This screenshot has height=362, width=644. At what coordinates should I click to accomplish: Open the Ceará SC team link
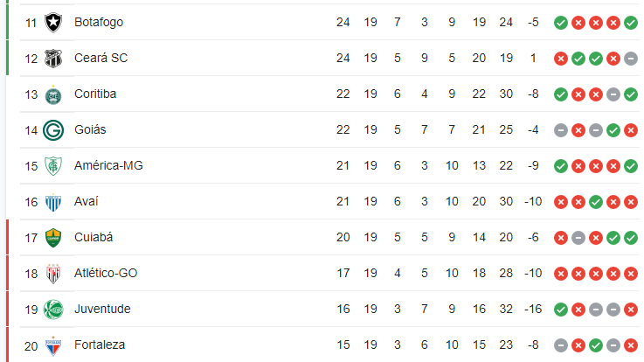101,58
